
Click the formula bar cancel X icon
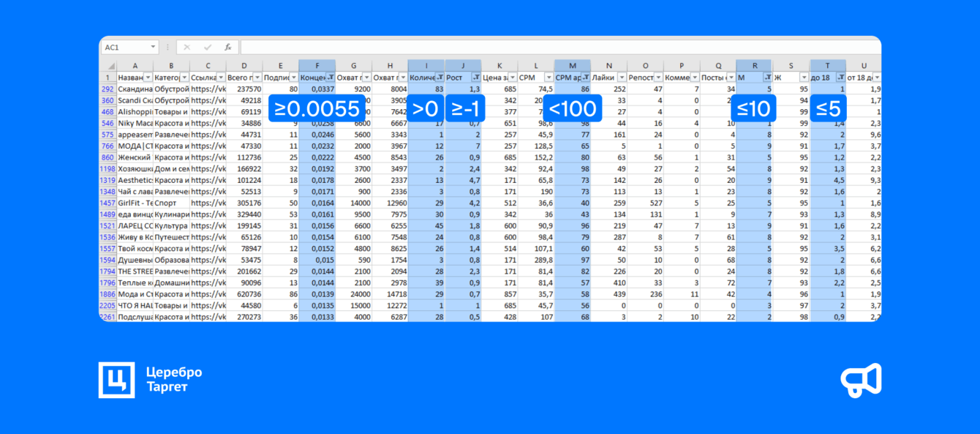186,47
